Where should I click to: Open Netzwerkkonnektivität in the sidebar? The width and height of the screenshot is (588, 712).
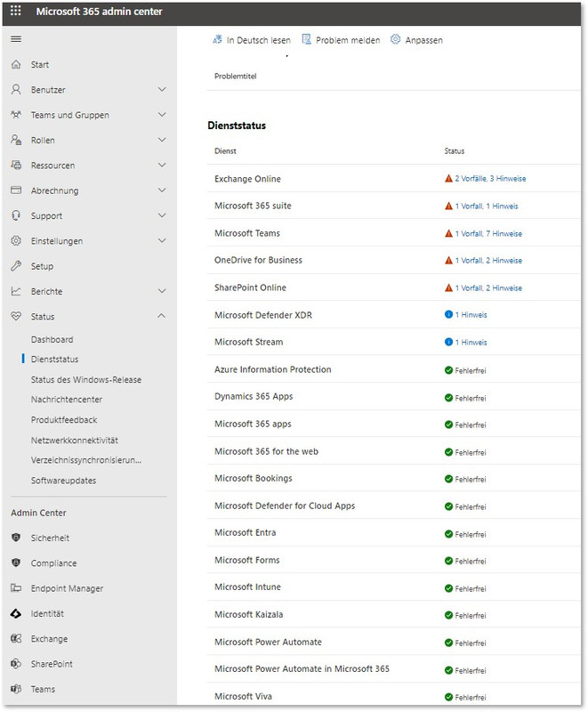[75, 441]
